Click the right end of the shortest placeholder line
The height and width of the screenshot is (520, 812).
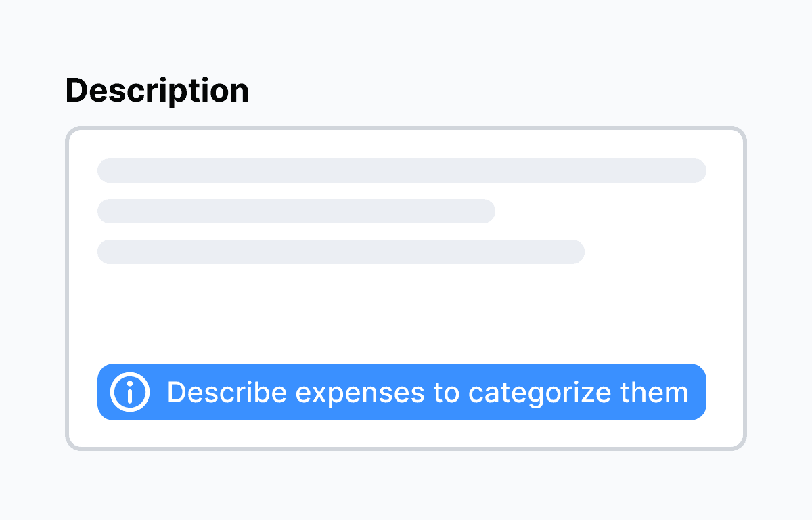tap(489, 211)
